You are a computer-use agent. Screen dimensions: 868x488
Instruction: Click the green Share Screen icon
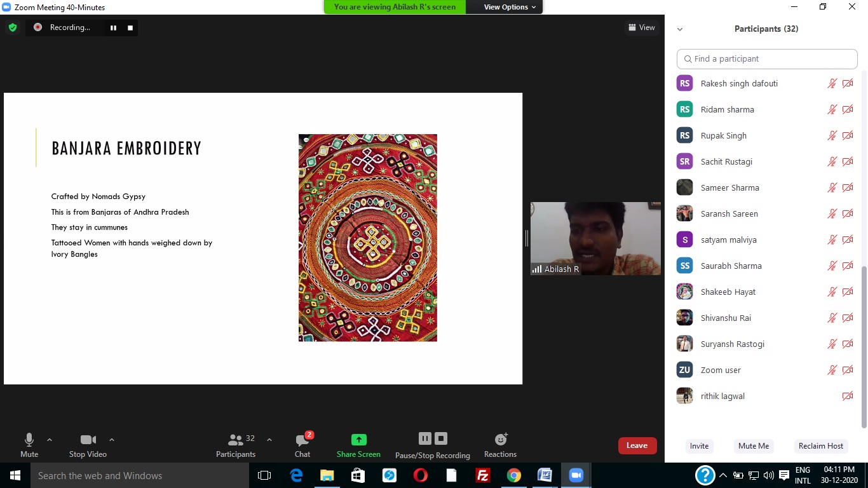pos(358,440)
